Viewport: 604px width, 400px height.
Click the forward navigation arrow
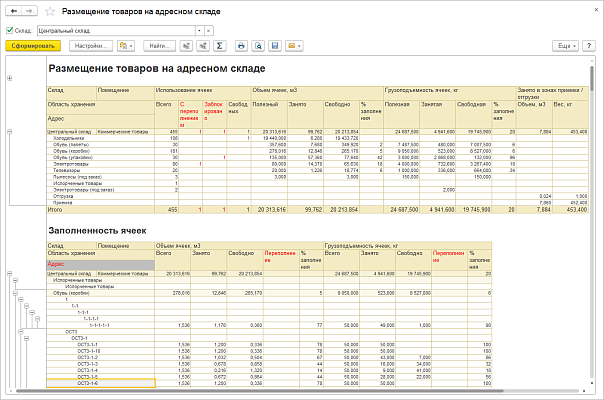click(28, 11)
